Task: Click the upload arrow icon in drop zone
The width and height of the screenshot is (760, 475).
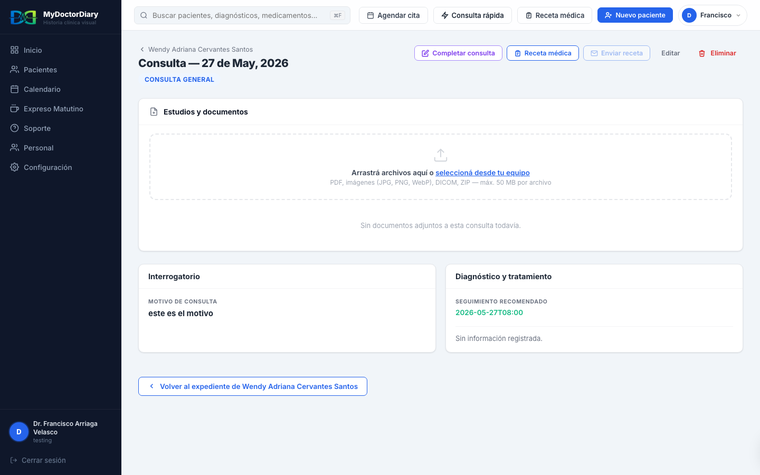Action: [x=440, y=155]
